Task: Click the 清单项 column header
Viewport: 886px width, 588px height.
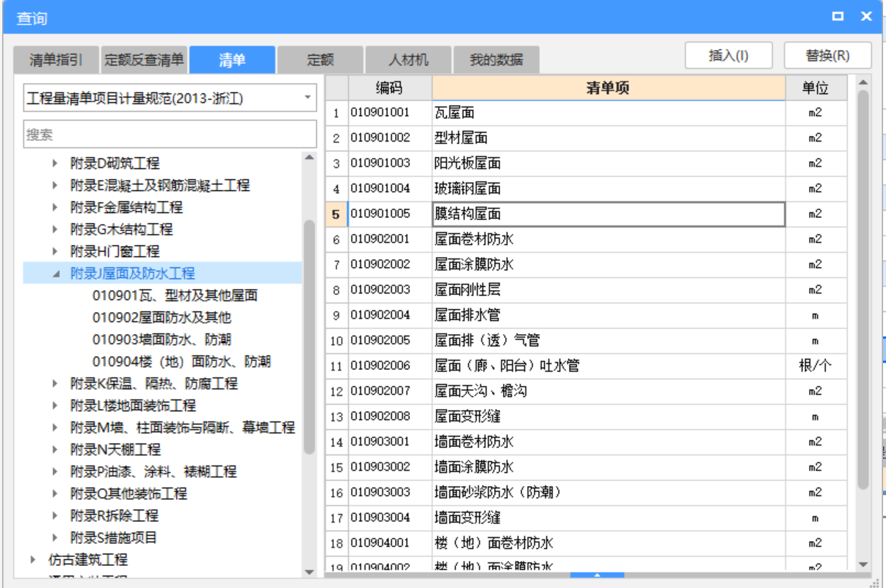Action: tap(609, 88)
